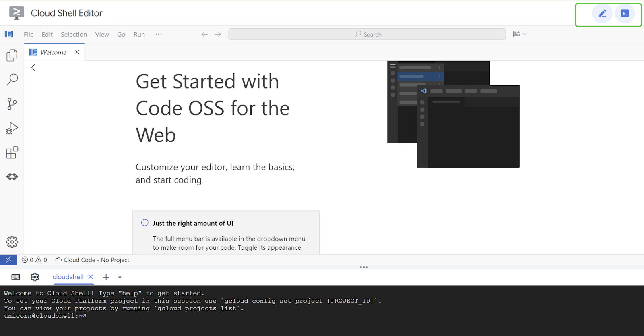The height and width of the screenshot is (336, 644).
Task: Open the layout customization dropdown
Action: click(520, 34)
